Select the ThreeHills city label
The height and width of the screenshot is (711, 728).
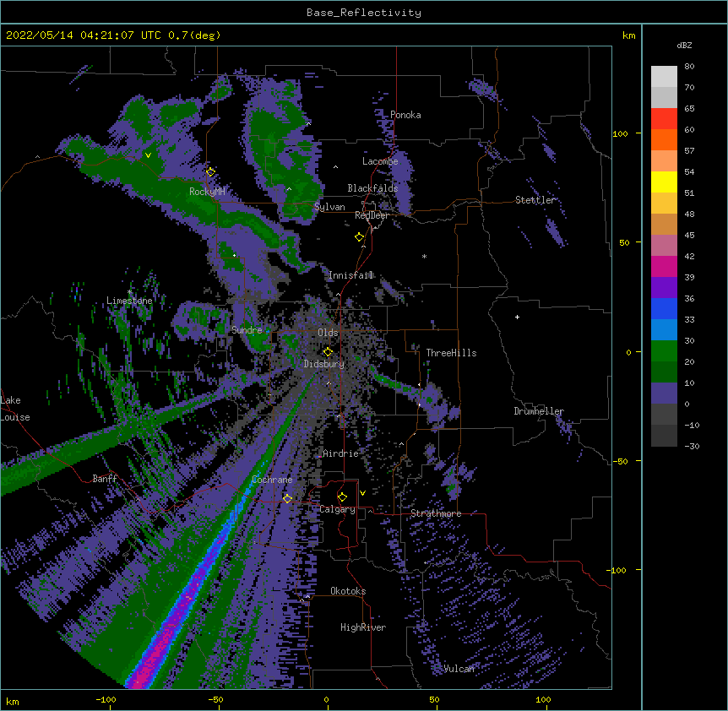(x=451, y=353)
